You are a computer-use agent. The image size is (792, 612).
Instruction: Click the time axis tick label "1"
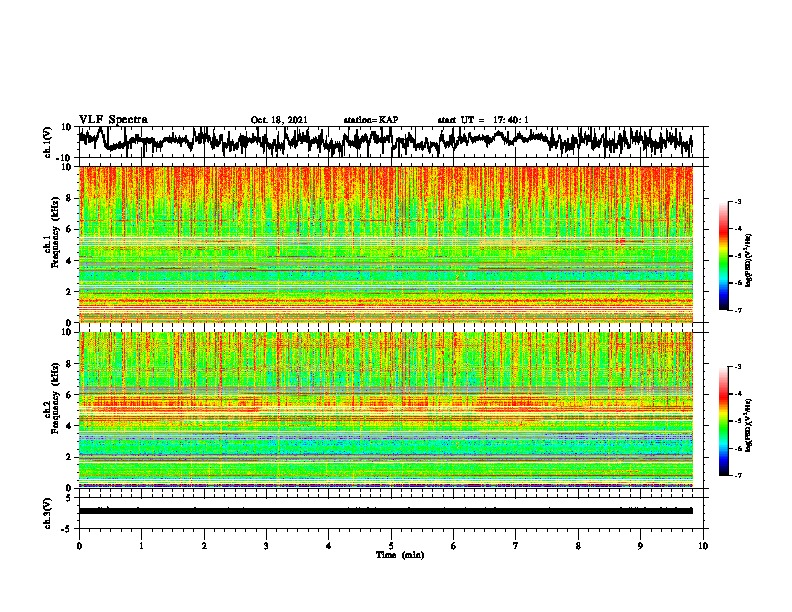[x=141, y=546]
